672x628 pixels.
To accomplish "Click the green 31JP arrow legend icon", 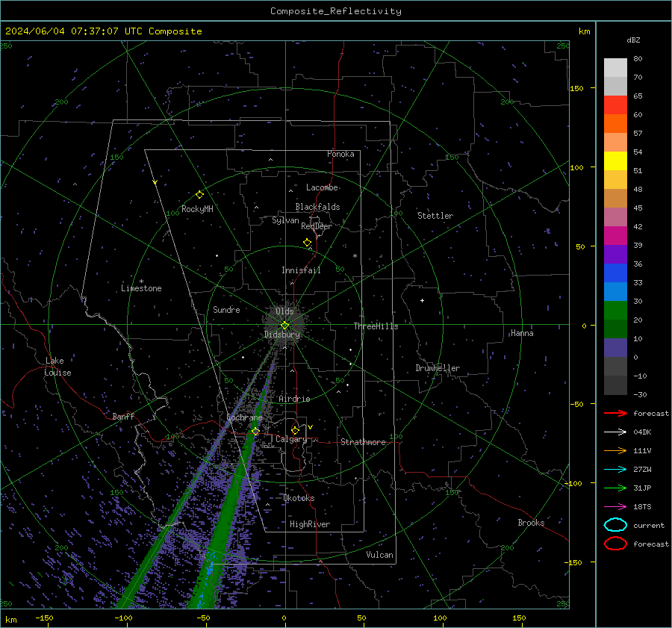I will click(x=615, y=488).
